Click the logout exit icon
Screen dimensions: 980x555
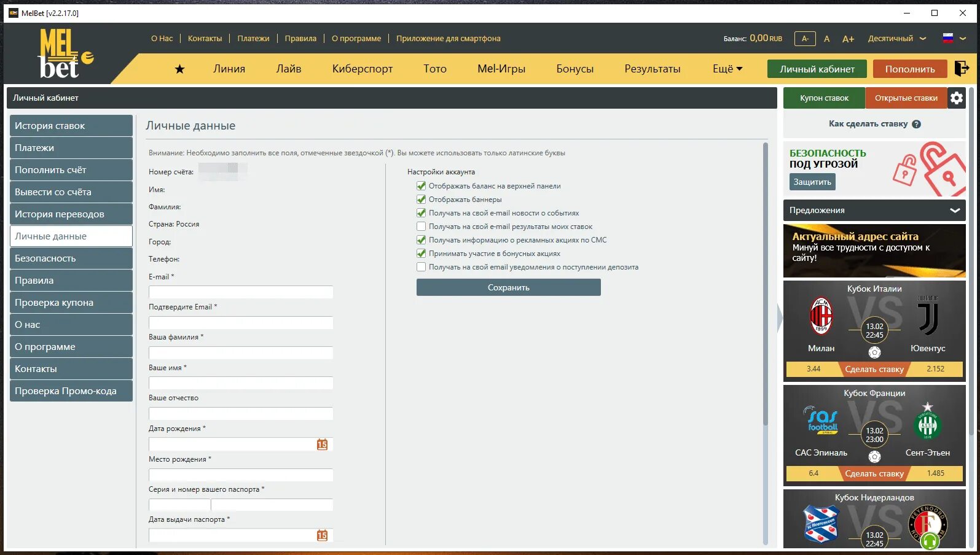click(x=962, y=68)
